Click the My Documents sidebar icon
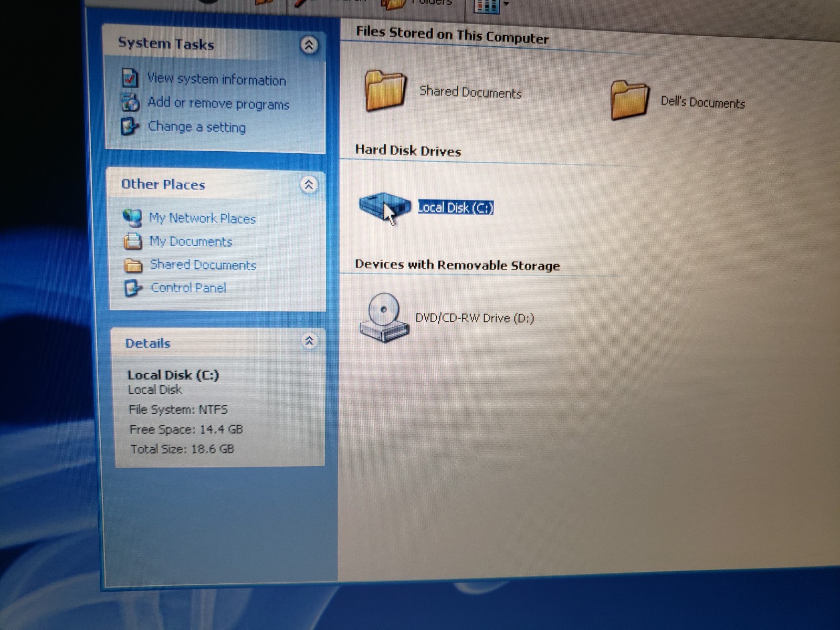Viewport: 840px width, 630px height. pyautogui.click(x=132, y=241)
